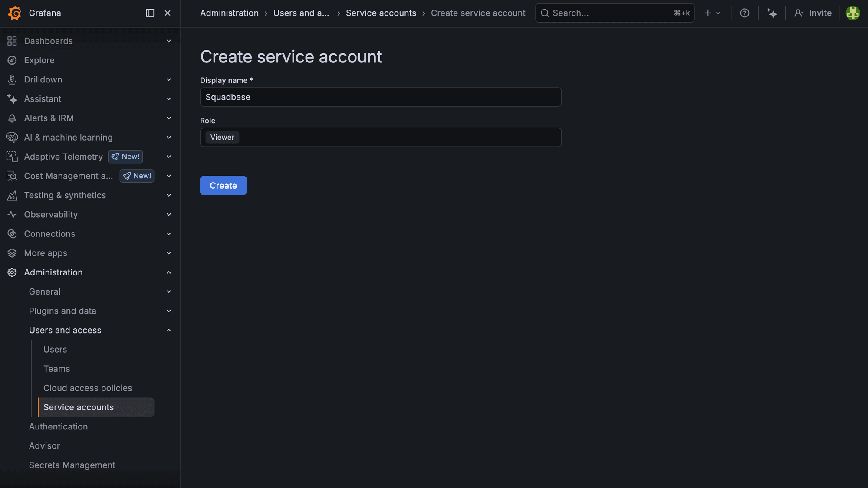Click the AI & machine learning brain icon

pos(12,138)
